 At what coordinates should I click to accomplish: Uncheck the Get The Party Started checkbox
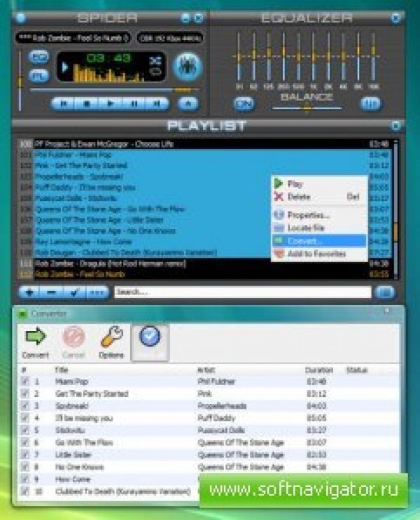[x=25, y=393]
